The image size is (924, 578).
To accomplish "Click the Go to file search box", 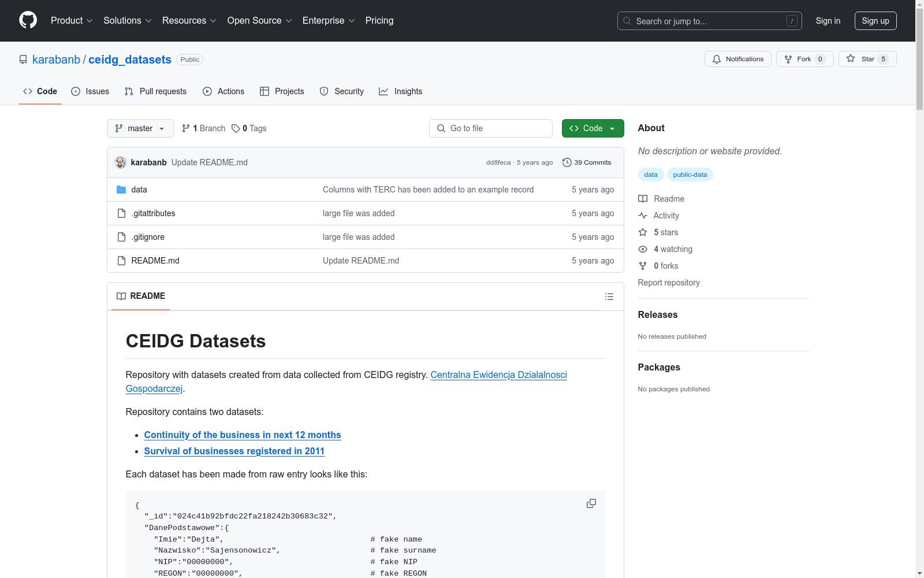I will click(x=491, y=128).
